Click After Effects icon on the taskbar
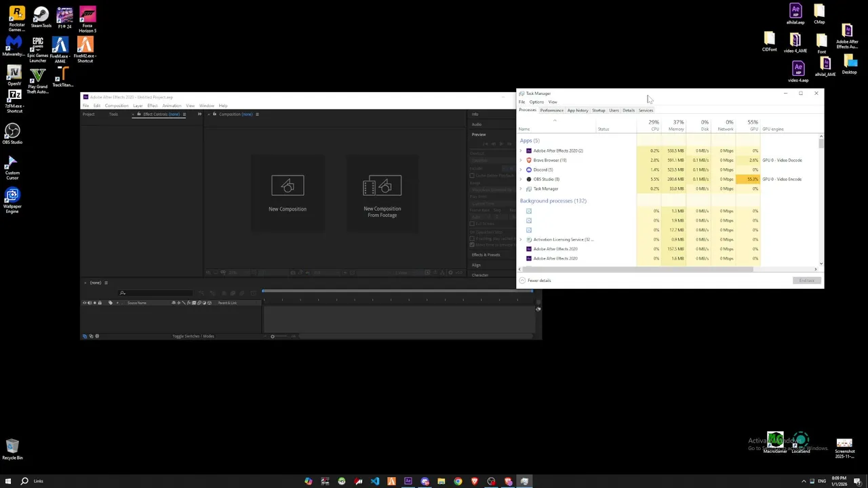This screenshot has width=868, height=488. [408, 481]
